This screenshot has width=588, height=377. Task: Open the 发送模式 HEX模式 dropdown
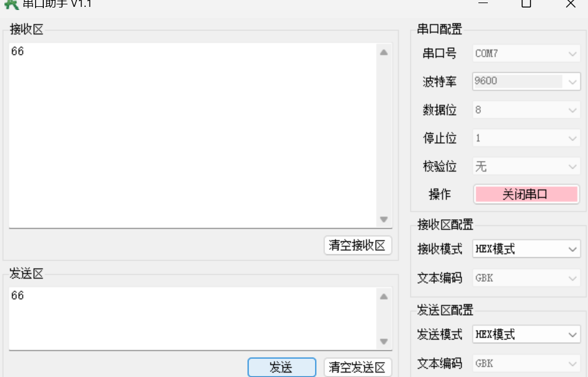click(527, 334)
